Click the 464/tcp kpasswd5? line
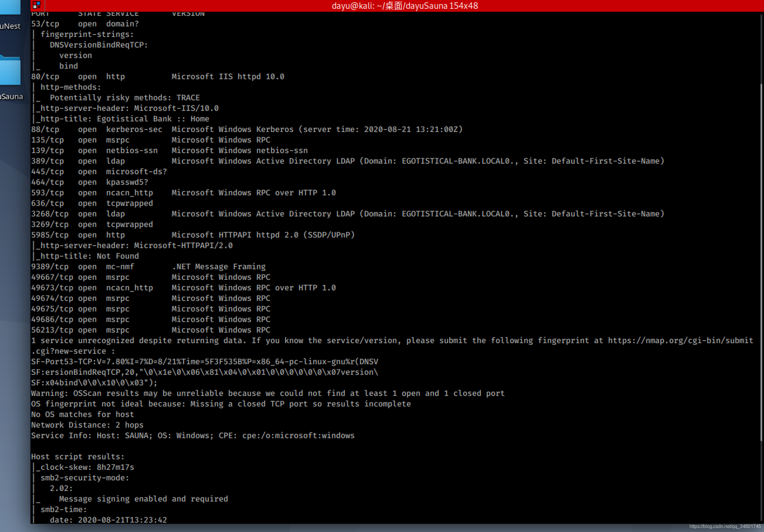This screenshot has width=764, height=532. (x=89, y=182)
